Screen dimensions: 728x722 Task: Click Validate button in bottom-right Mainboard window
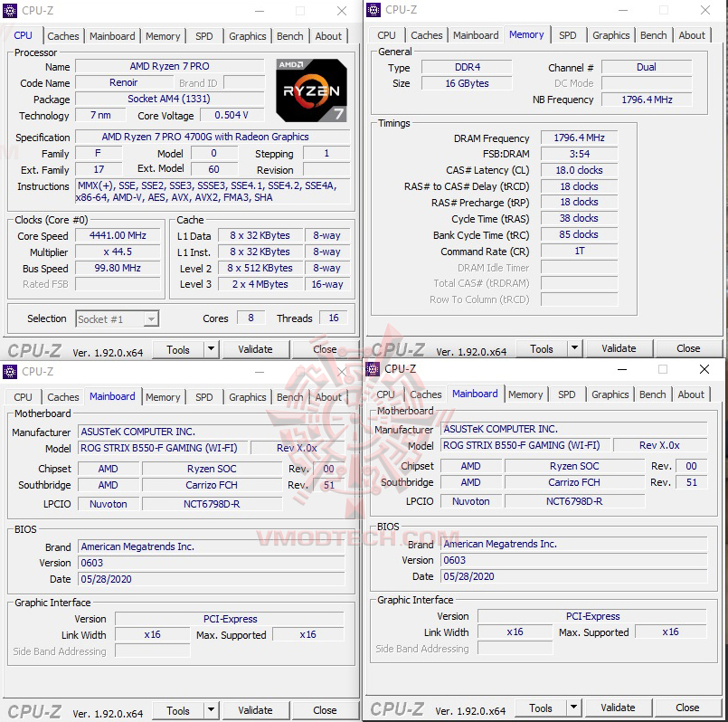(x=618, y=708)
